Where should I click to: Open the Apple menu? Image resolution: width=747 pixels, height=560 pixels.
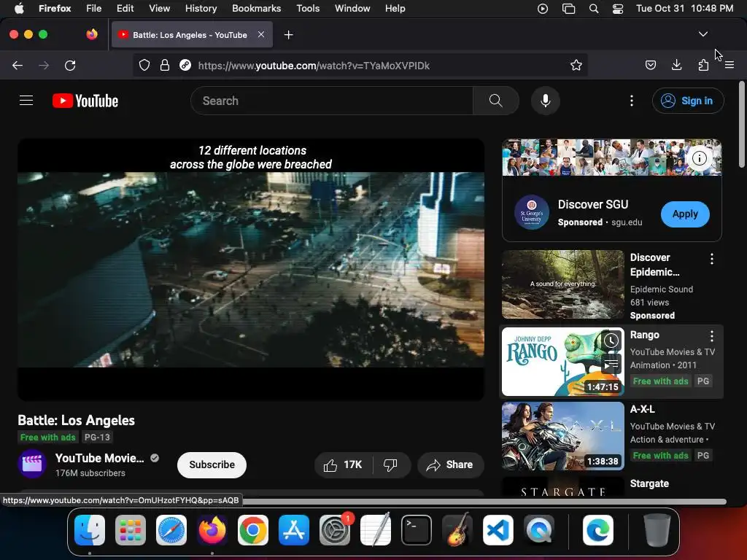pyautogui.click(x=19, y=9)
